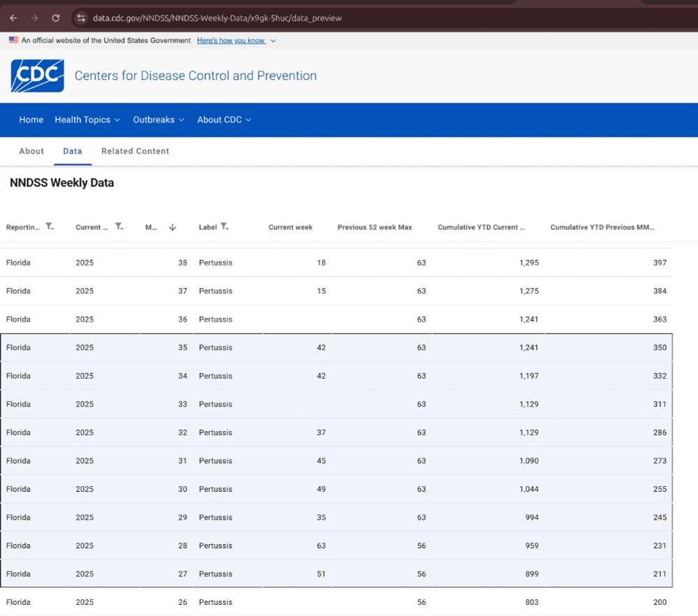This screenshot has width=698, height=616.
Task: Select cumulative value 1,044
Action: (529, 489)
